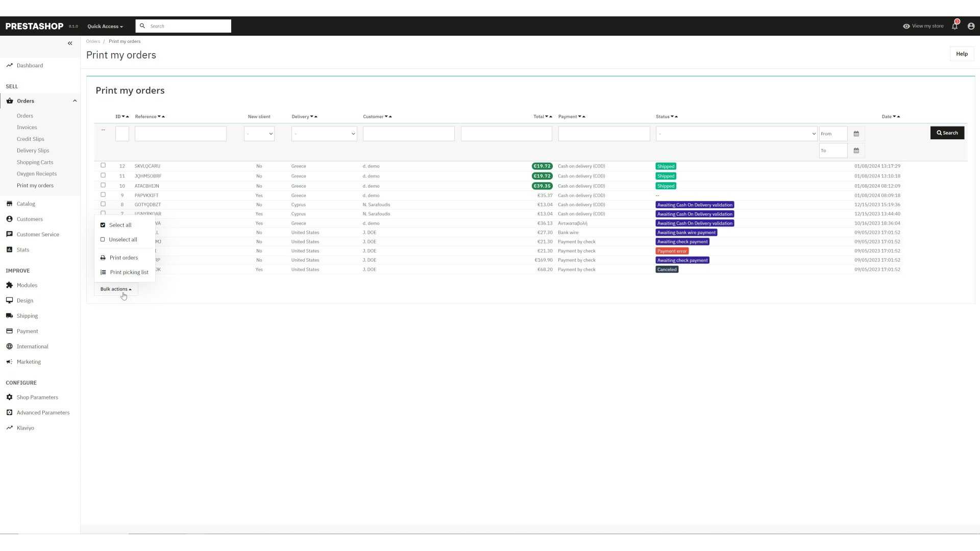Click the Catalog store icon in sidebar
Screen dimensions: 980x551
(x=9, y=204)
